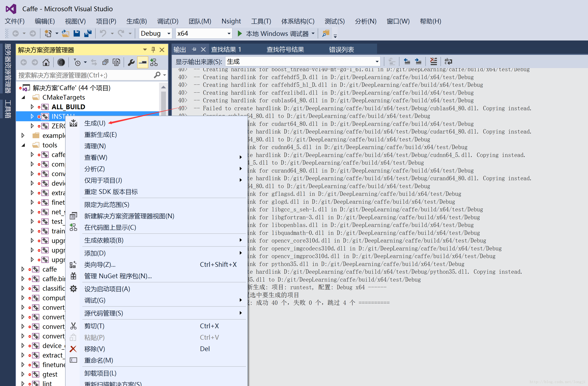
Task: Click the Show All Files icon
Action: click(116, 62)
